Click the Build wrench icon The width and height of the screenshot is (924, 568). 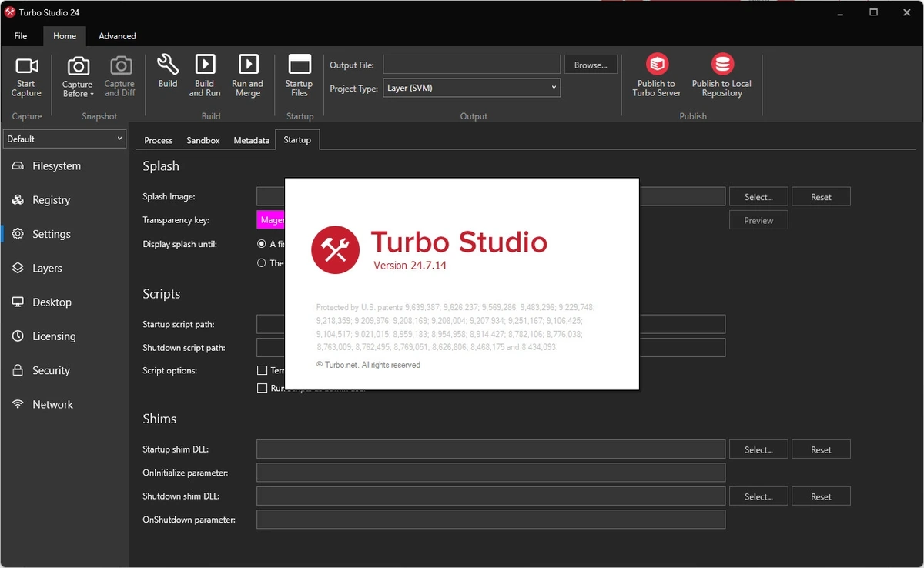point(168,64)
